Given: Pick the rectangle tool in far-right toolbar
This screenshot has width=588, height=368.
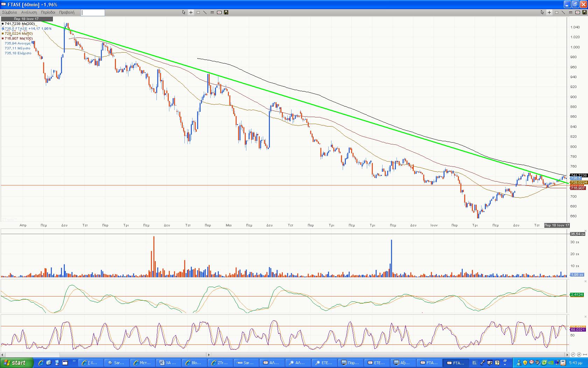Looking at the screenshot, I should [x=556, y=12].
